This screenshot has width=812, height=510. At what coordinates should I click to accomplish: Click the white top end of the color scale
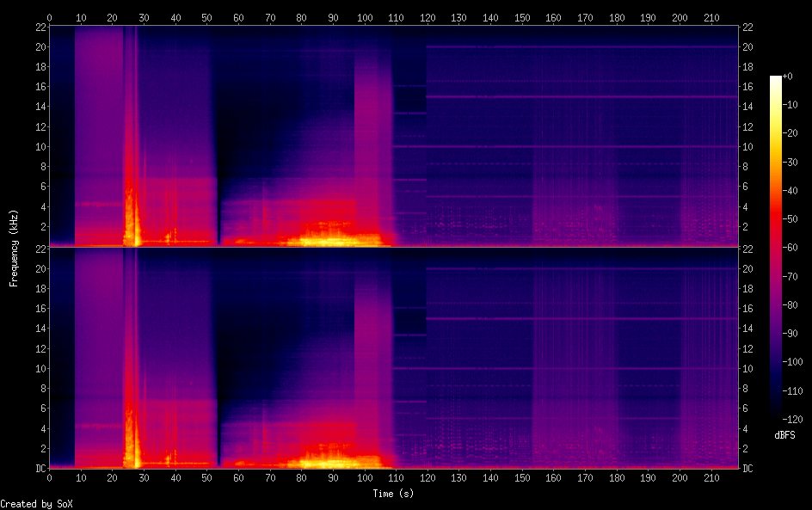point(776,80)
